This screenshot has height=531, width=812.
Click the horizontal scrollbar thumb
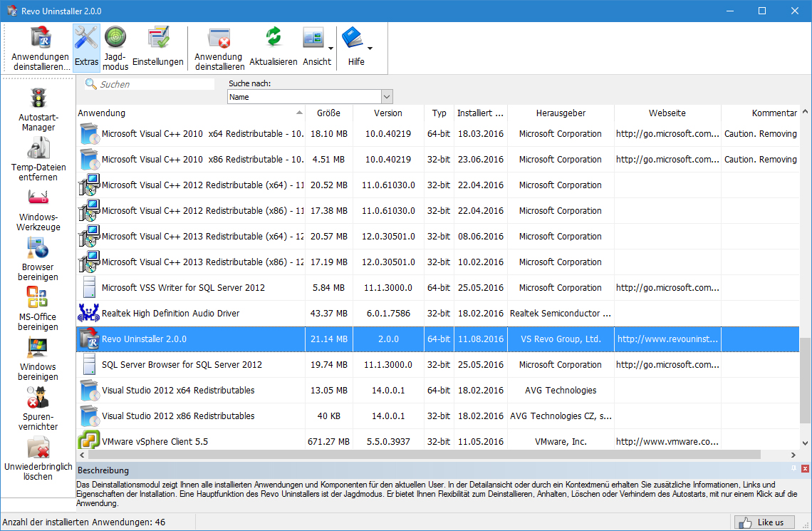pos(424,455)
